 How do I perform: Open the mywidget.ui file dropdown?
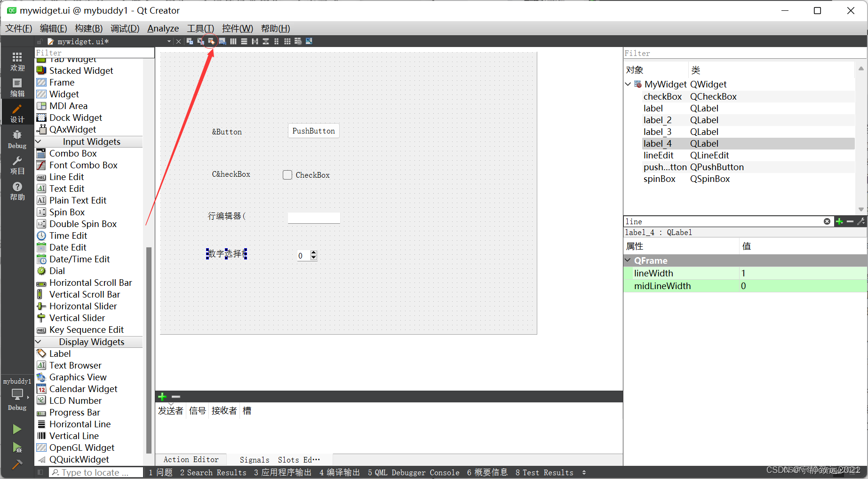pyautogui.click(x=169, y=42)
